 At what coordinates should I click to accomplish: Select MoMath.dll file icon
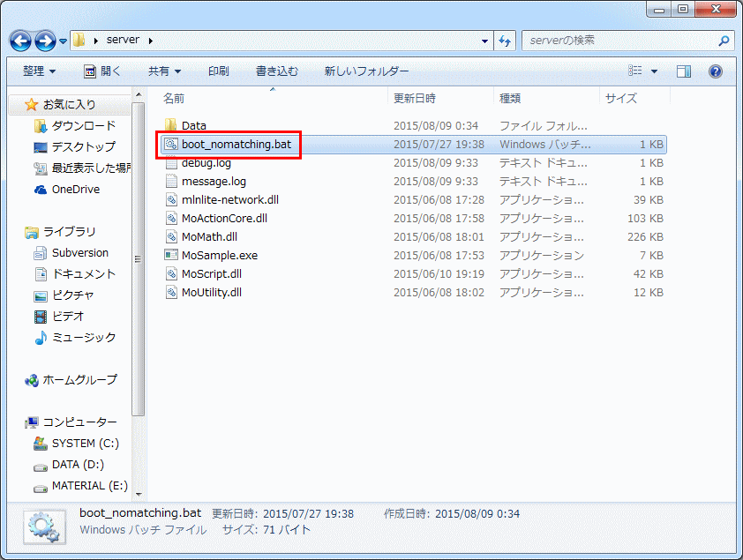click(x=171, y=236)
